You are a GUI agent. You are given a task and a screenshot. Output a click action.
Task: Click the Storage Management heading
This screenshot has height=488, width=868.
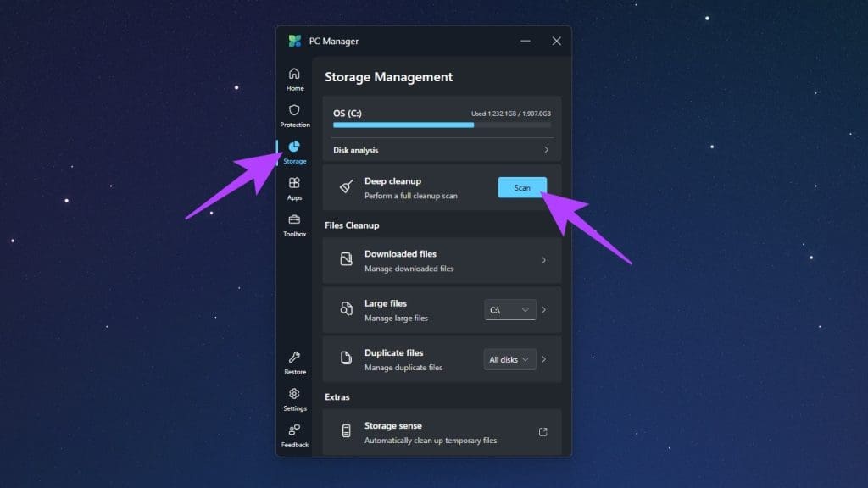pyautogui.click(x=388, y=77)
